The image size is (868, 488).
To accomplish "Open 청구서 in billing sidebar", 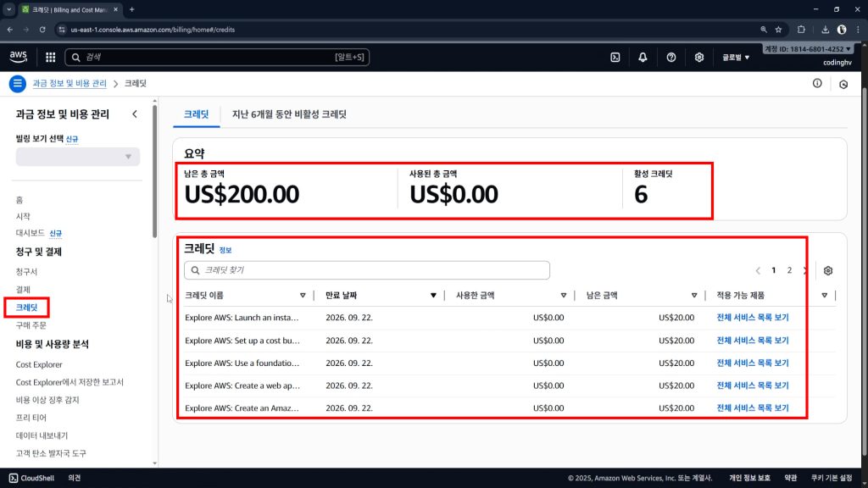I will tap(26, 272).
